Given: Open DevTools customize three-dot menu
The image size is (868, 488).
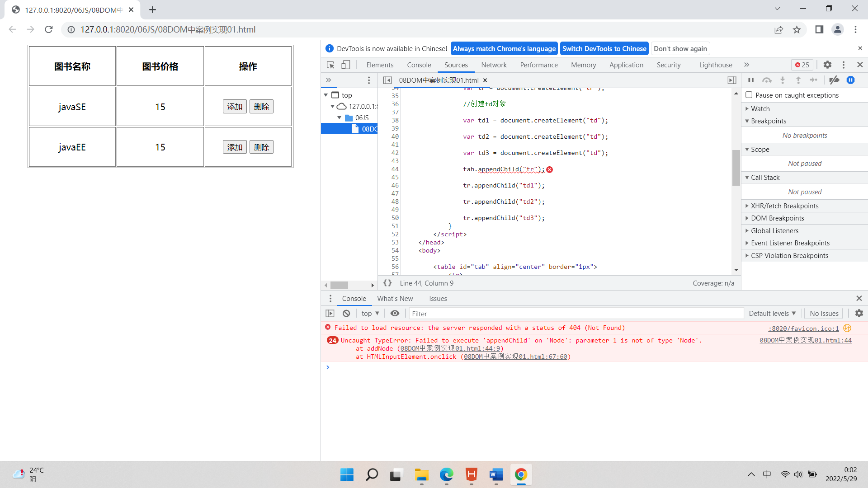Looking at the screenshot, I should tap(844, 65).
